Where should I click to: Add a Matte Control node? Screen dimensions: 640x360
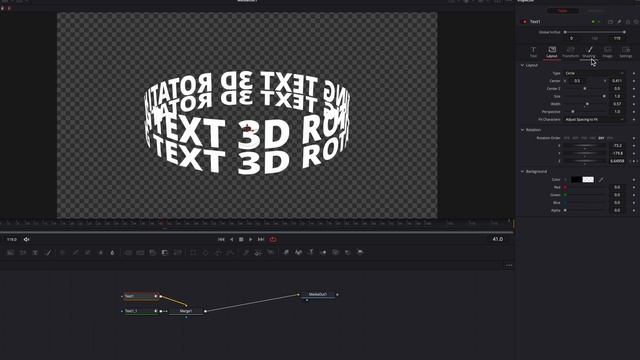[153, 253]
